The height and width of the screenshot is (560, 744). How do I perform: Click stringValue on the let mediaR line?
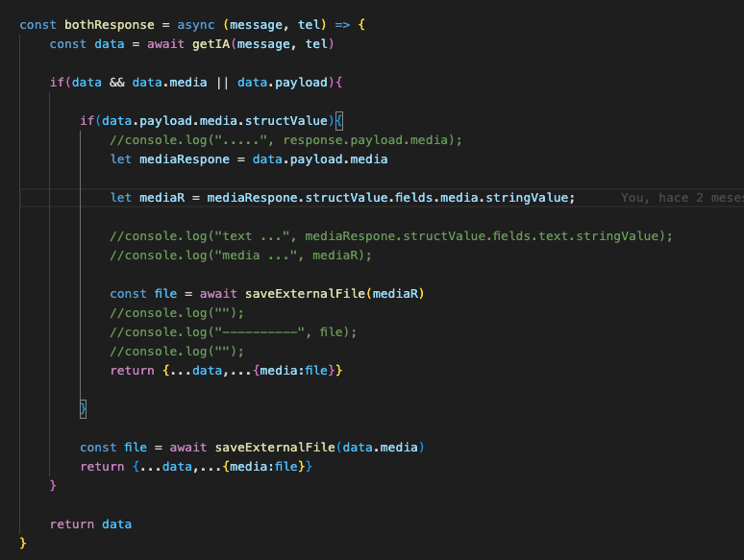[x=527, y=198]
